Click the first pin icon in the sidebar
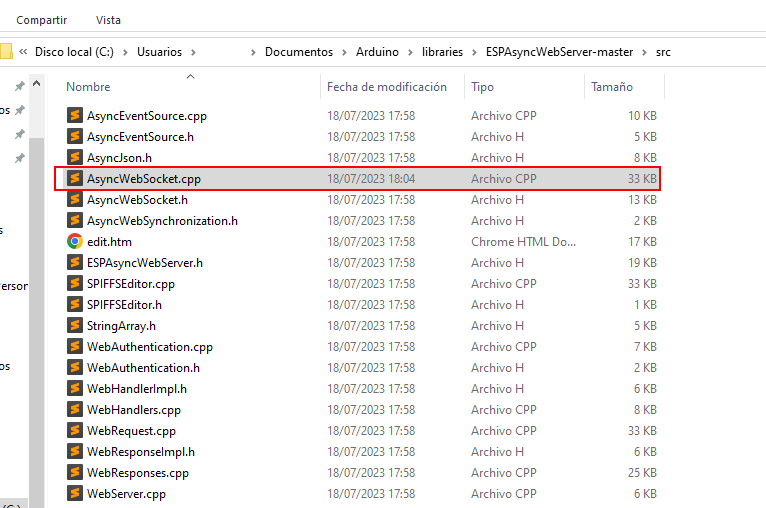The image size is (766, 508). click(19, 87)
